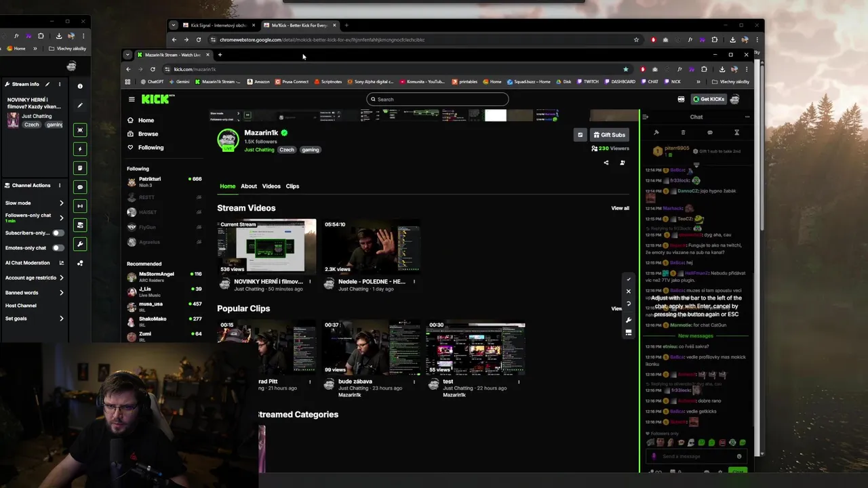Viewport: 868px width, 488px height.
Task: Click the Send a message chat input
Action: [696, 456]
